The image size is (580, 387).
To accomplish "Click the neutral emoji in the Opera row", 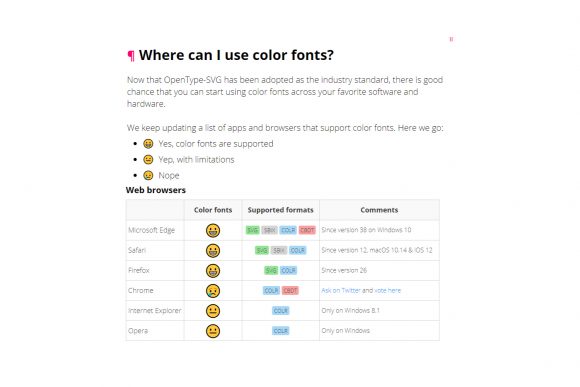I will pos(213,331).
